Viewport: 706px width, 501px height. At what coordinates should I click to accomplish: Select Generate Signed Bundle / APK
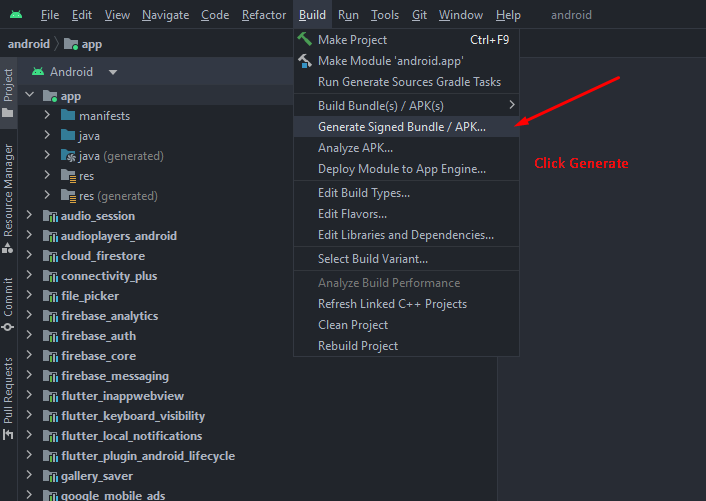pos(402,127)
